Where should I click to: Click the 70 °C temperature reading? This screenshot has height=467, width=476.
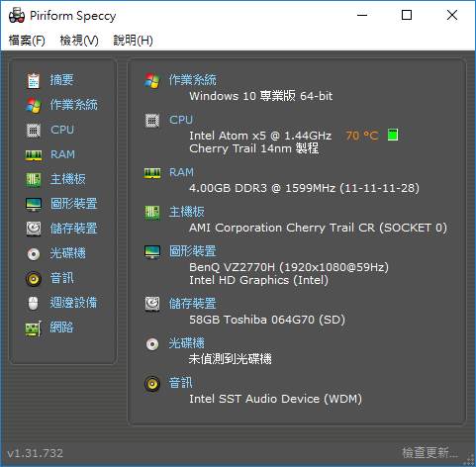click(362, 136)
